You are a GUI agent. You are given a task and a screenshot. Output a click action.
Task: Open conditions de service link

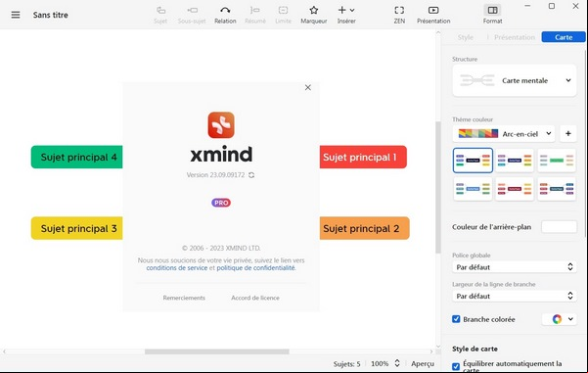click(177, 268)
